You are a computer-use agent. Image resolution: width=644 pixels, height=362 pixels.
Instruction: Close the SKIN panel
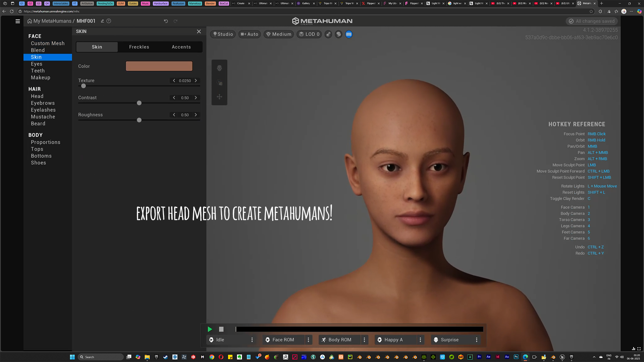pyautogui.click(x=199, y=31)
